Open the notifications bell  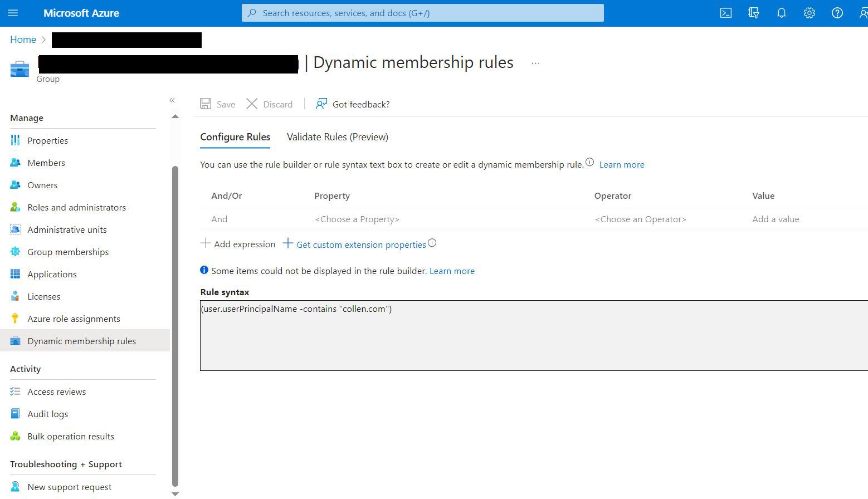782,13
